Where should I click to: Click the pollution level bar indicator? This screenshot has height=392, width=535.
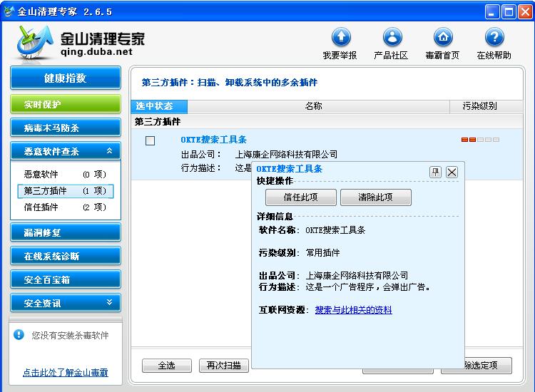coord(480,140)
